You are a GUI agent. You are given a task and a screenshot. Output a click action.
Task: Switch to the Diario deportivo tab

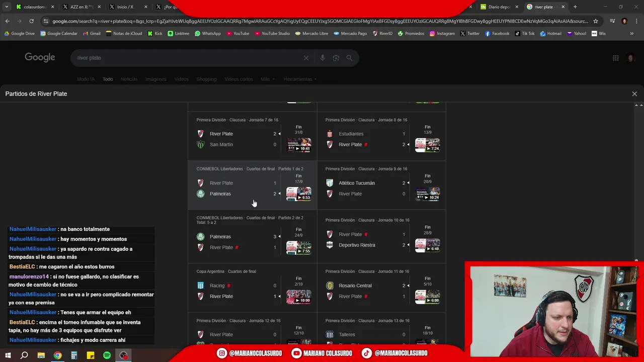(x=499, y=7)
